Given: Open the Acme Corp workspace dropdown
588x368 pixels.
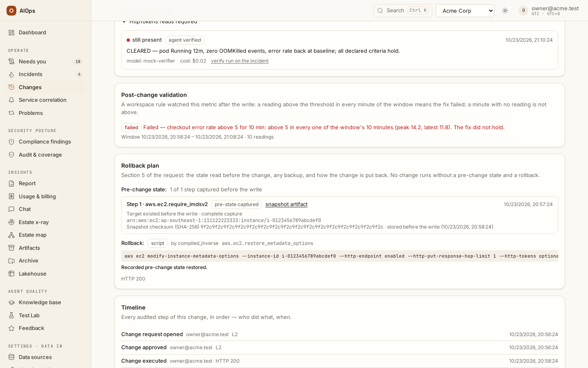Looking at the screenshot, I should [x=465, y=11].
